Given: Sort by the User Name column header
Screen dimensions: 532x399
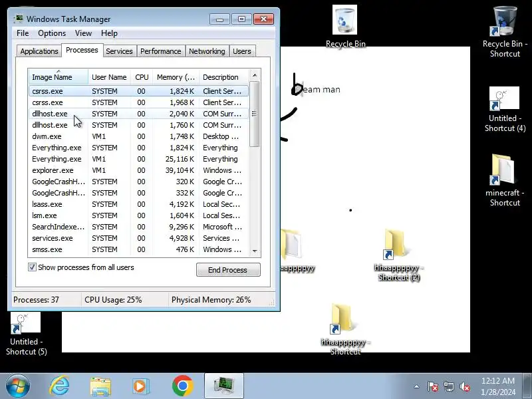Looking at the screenshot, I should [109, 77].
